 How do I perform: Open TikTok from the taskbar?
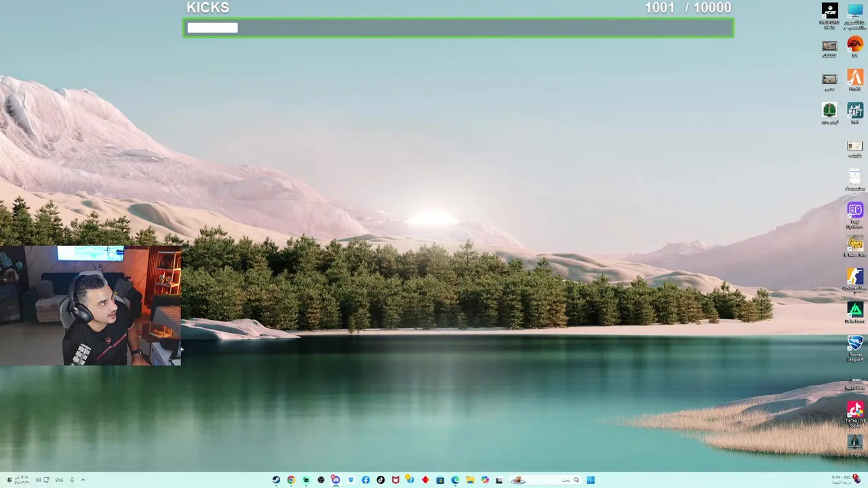click(x=380, y=480)
